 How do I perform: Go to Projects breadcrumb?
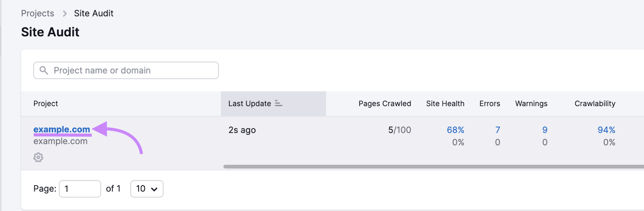[37, 13]
